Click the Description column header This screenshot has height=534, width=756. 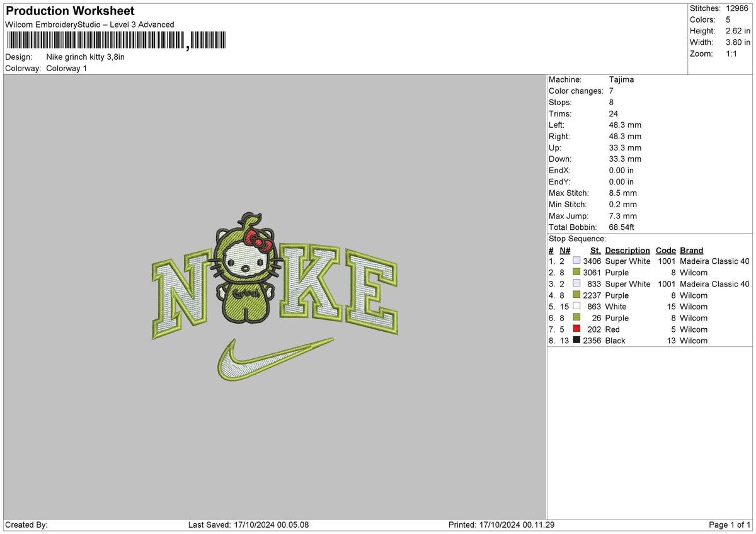click(x=627, y=250)
